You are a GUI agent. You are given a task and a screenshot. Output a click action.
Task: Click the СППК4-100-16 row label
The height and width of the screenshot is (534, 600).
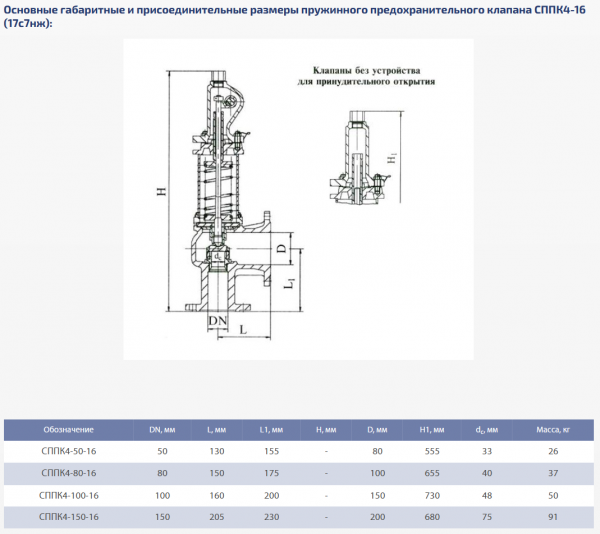tap(68, 495)
